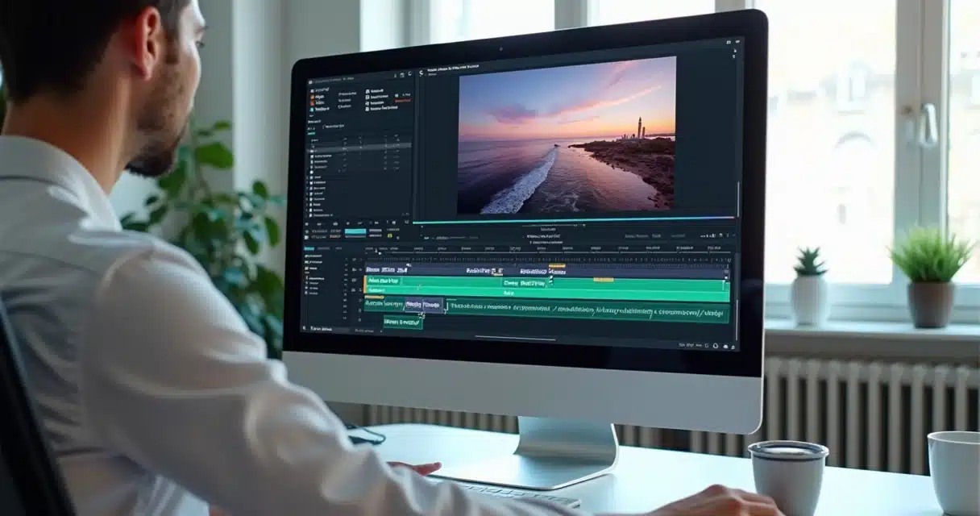This screenshot has height=516, width=980.
Task: Select the highlighted blue tab in the timeline panel
Action: tap(309, 248)
